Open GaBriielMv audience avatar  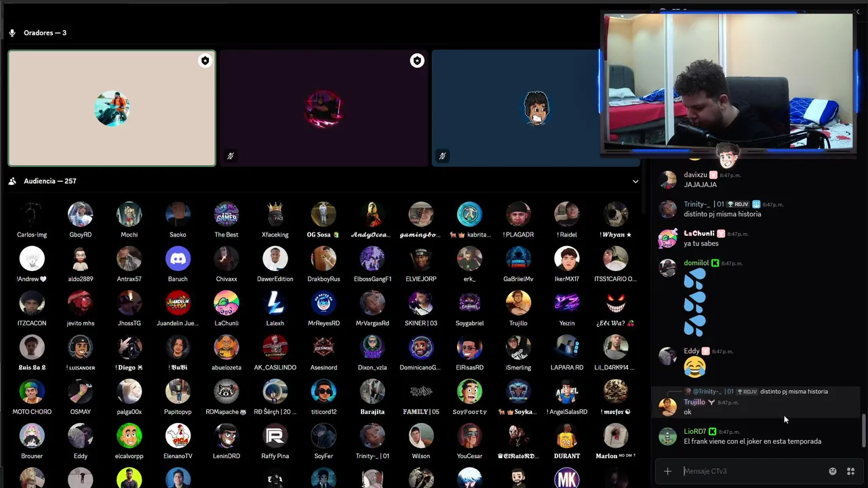[x=518, y=258]
